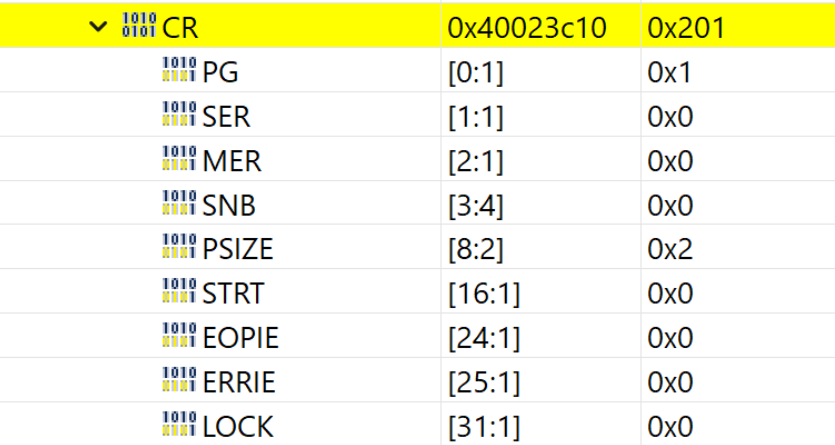Screen dimensions: 835x445
Task: Click the EOPIE bit range [24:1] cell
Action: tap(483, 339)
